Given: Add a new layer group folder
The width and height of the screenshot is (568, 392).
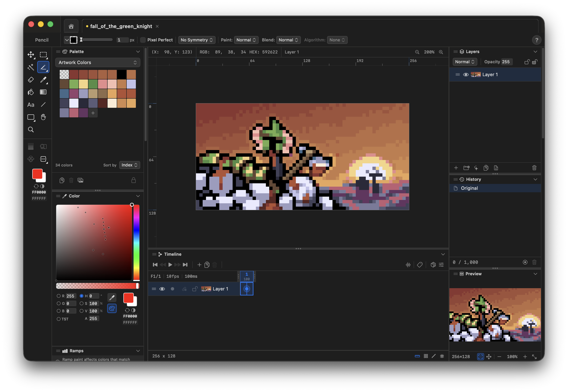Looking at the screenshot, I should [x=466, y=168].
